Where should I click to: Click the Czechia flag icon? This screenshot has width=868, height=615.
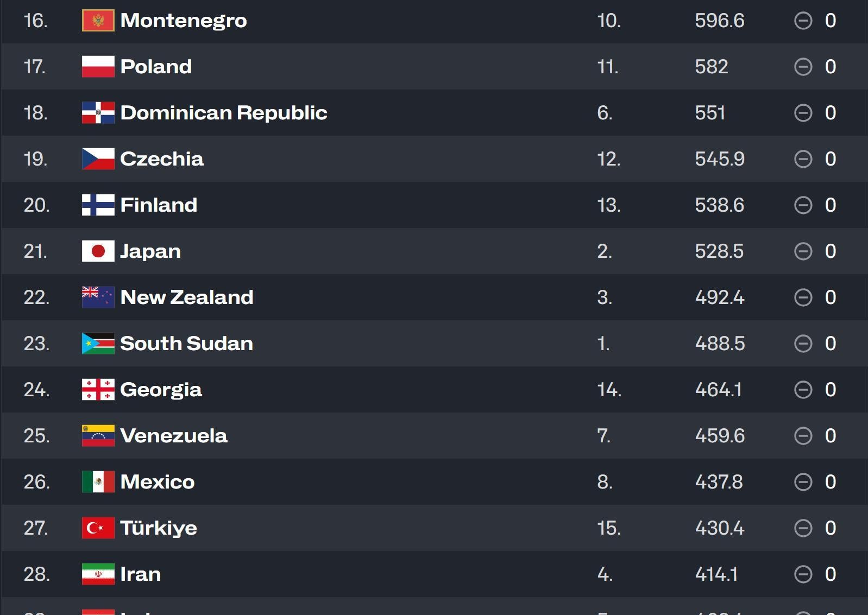tap(98, 159)
